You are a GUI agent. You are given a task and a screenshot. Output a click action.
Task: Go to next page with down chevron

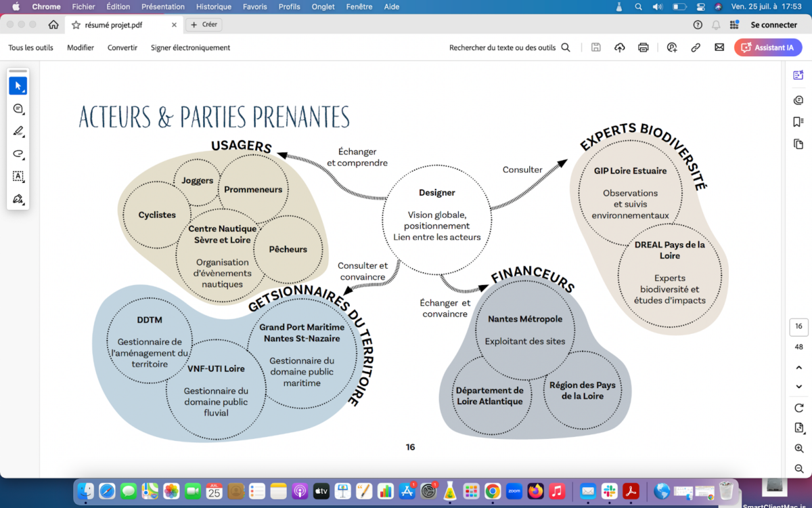pos(798,387)
